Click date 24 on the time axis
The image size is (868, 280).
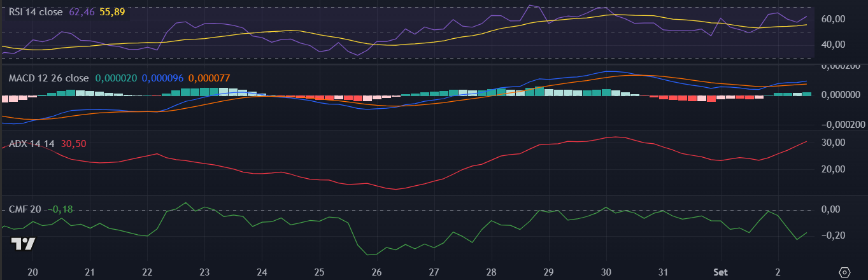262,272
